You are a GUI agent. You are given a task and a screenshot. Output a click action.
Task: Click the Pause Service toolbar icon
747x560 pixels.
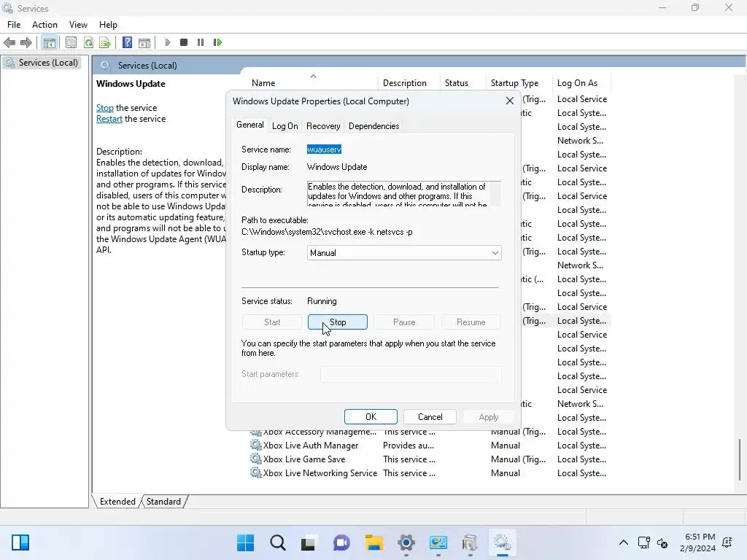(201, 42)
